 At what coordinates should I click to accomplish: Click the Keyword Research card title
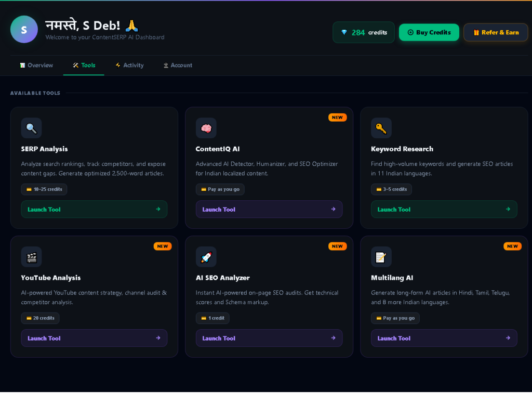tap(402, 149)
